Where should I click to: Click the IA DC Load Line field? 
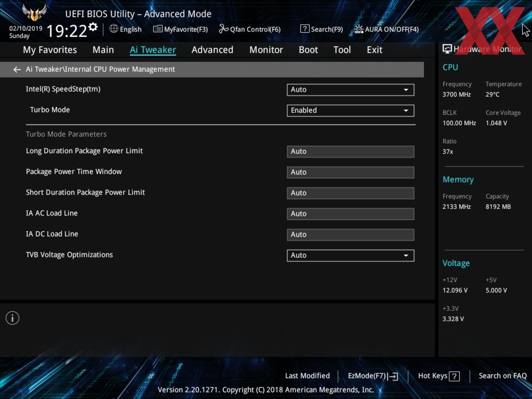click(350, 234)
